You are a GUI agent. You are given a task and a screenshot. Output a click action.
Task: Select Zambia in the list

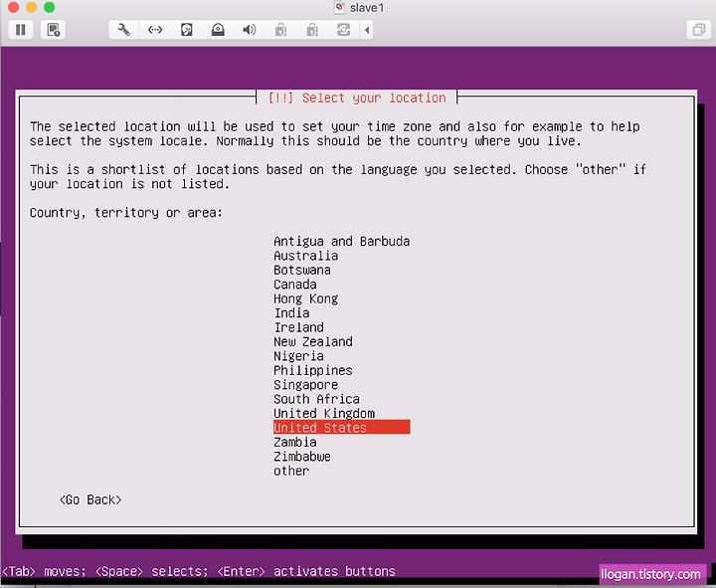295,443
